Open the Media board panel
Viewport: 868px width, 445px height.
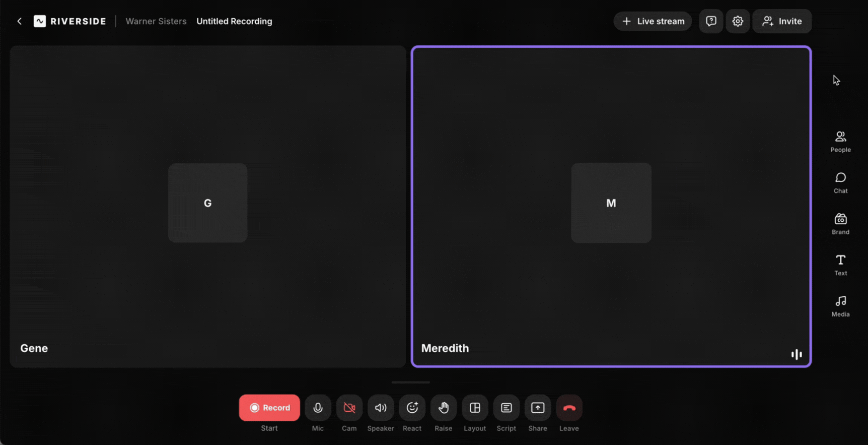840,306
